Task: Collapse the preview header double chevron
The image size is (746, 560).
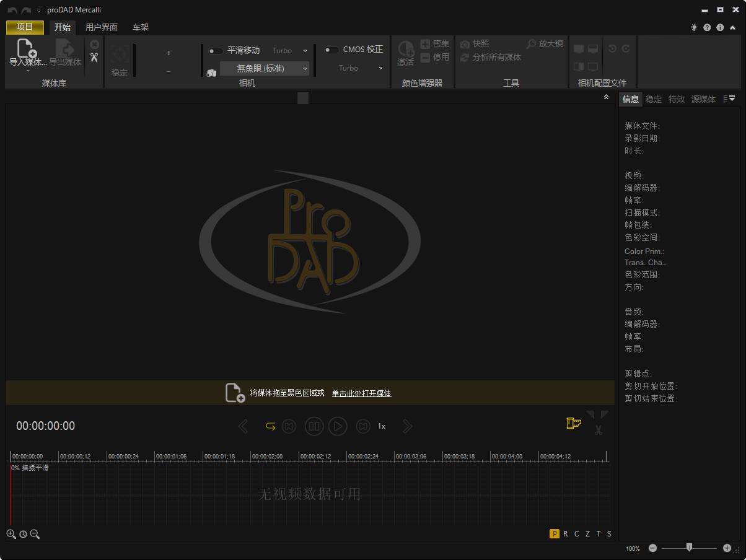Action: click(606, 97)
